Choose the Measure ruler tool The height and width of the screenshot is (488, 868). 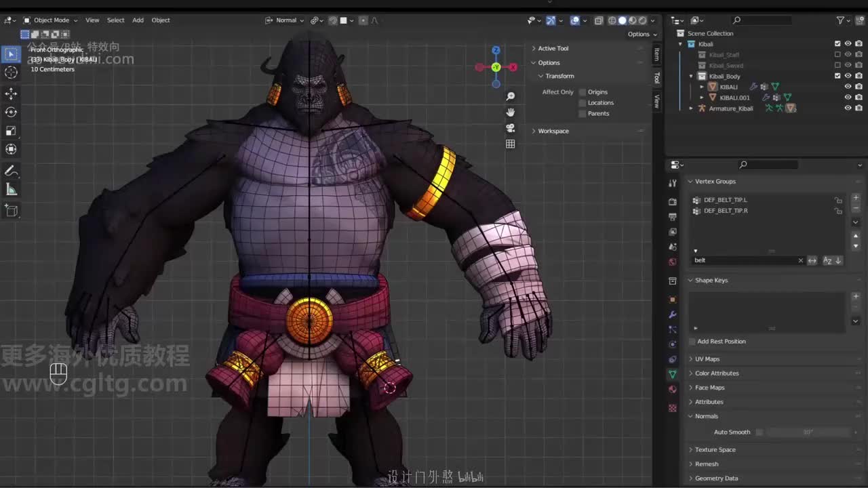(11, 190)
